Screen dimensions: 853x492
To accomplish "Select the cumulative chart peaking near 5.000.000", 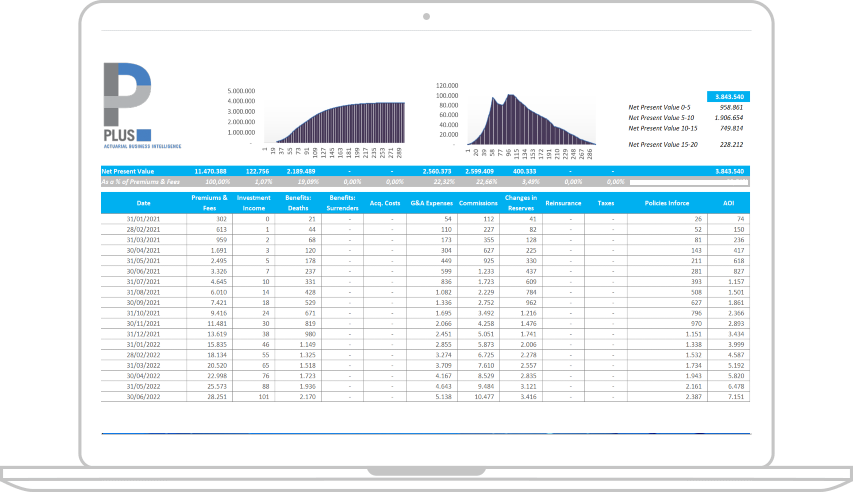I will coord(317,122).
